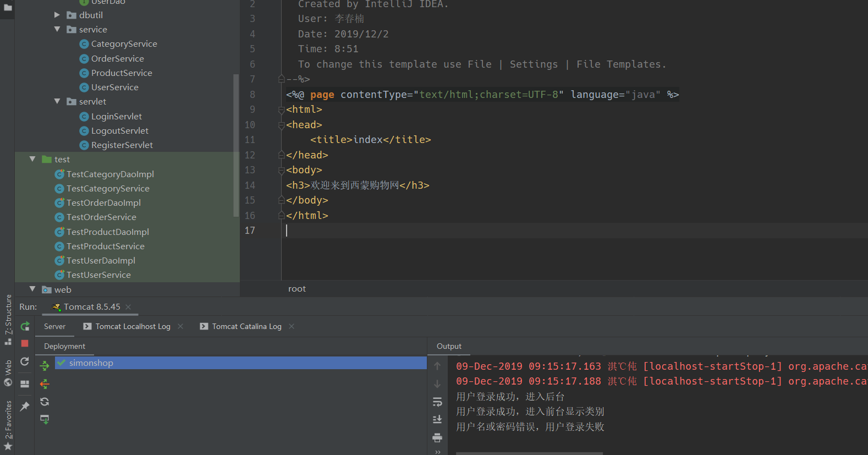This screenshot has width=868, height=455.
Task: Select TestProductService test class
Action: coord(105,246)
